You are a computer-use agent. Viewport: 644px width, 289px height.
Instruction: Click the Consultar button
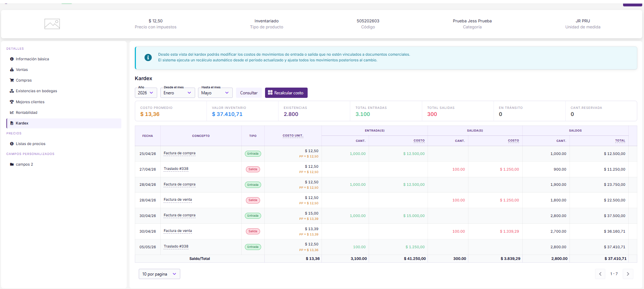click(x=249, y=93)
